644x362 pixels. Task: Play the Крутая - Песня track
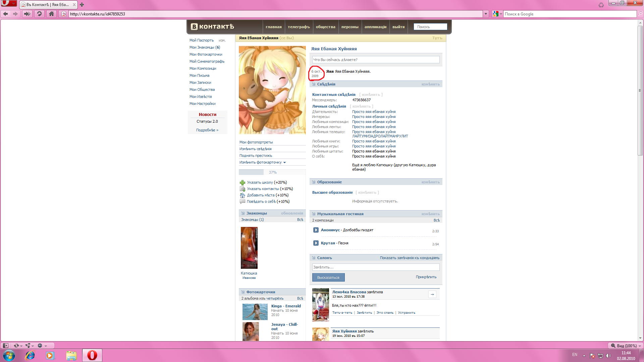click(x=316, y=243)
